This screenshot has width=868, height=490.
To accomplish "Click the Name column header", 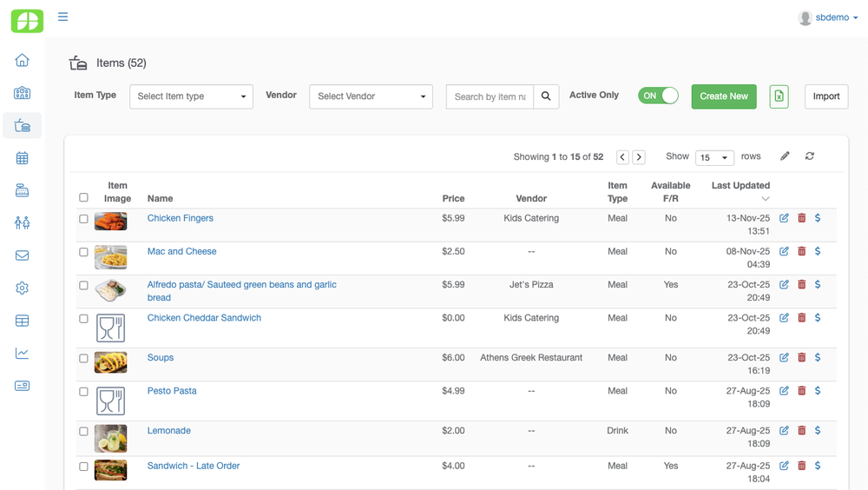I will click(x=160, y=198).
